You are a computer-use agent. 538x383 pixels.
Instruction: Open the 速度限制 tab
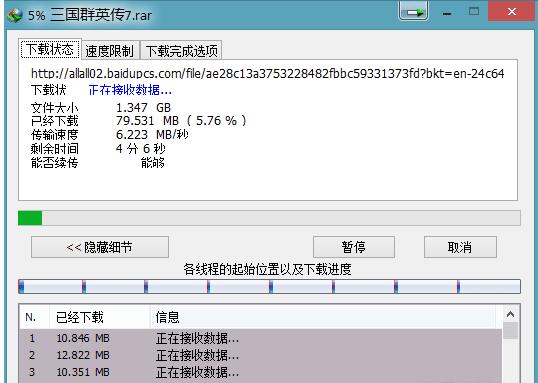pos(110,51)
